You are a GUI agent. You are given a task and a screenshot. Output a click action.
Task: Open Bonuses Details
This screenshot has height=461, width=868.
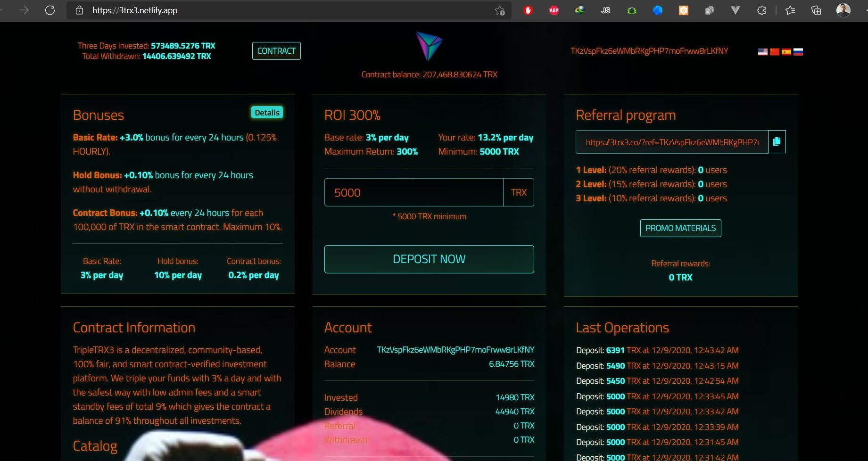click(267, 113)
